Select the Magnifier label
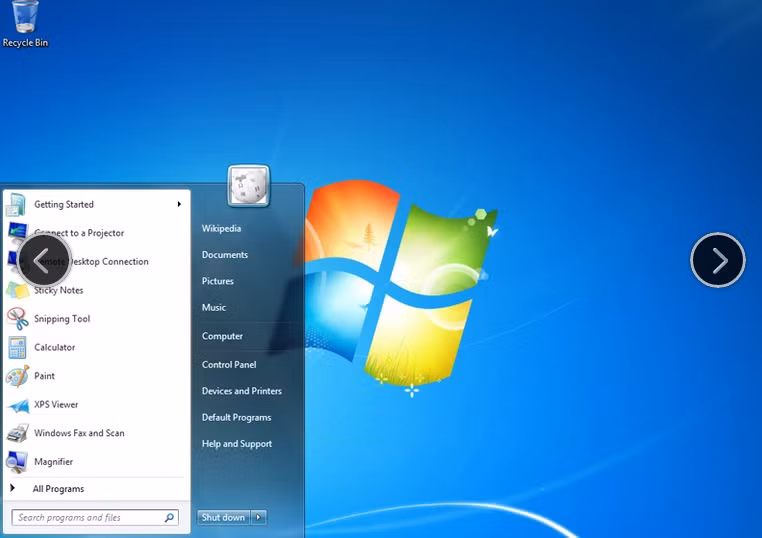Viewport: 762px width, 538px height. tap(53, 462)
